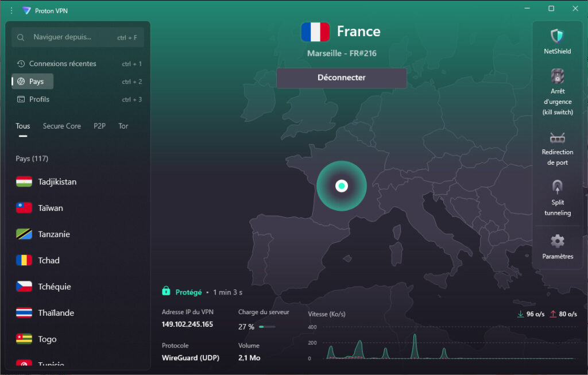Click the Protégé status label
Viewport: 588px width, 375px height.
click(x=189, y=292)
